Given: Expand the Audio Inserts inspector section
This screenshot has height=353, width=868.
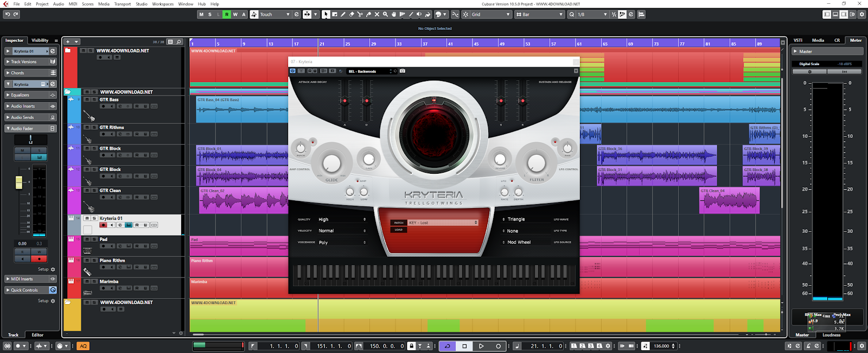Looking at the screenshot, I should 31,106.
